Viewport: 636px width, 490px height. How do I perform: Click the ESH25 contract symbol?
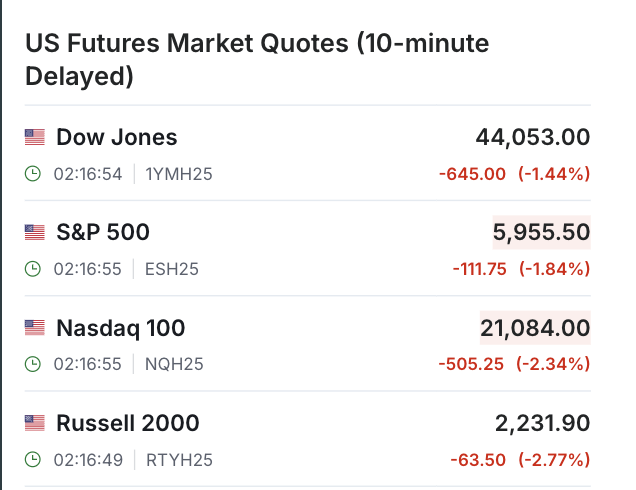pos(172,269)
